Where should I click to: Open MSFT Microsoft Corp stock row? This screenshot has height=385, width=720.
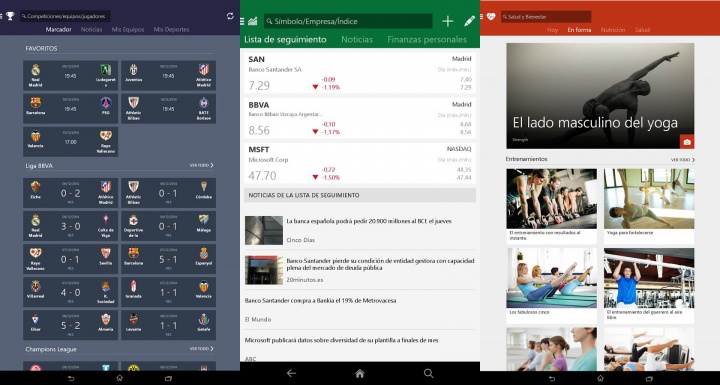(360, 163)
